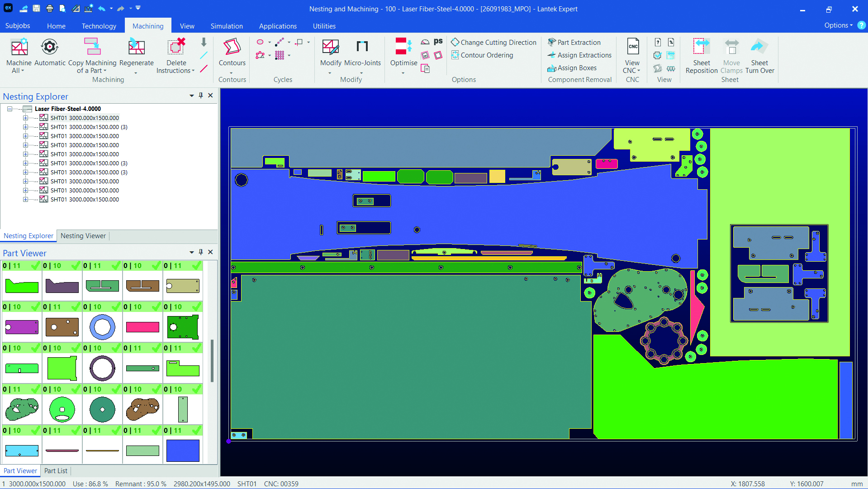Collapse the Laser Fiber-Steel-4.0000 tree node
The height and width of the screenshot is (489, 868).
click(9, 109)
